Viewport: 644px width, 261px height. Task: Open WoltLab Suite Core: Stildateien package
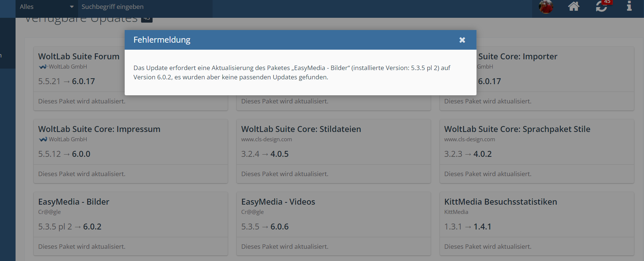point(301,129)
